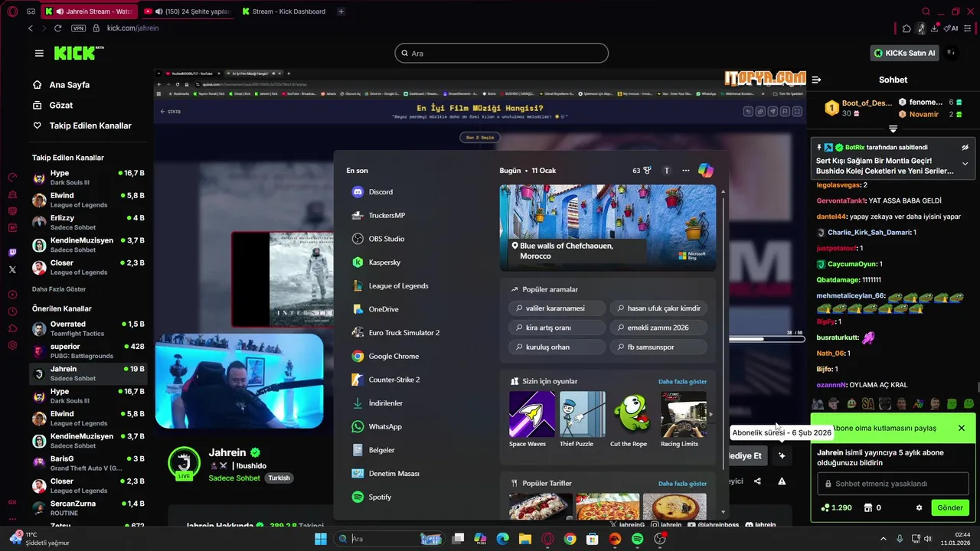The width and height of the screenshot is (980, 551).
Task: Close the abone kutlaması share banner
Action: click(x=962, y=428)
